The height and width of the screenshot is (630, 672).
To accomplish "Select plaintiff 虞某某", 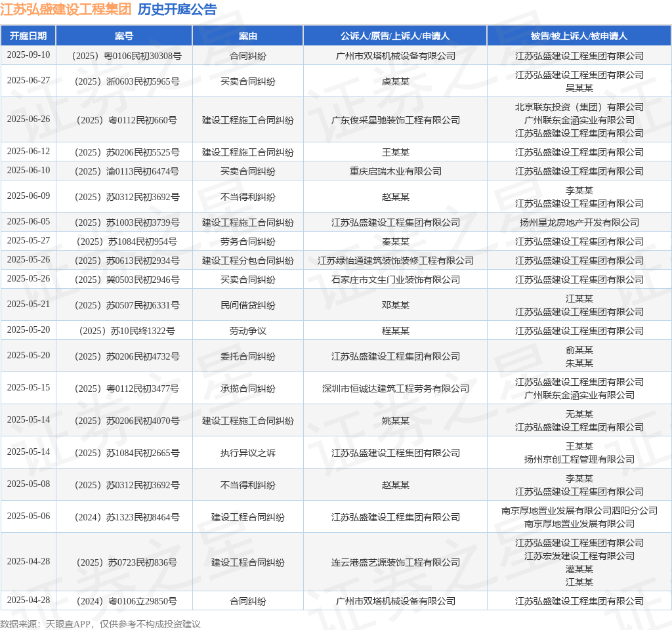I will coord(395,81).
